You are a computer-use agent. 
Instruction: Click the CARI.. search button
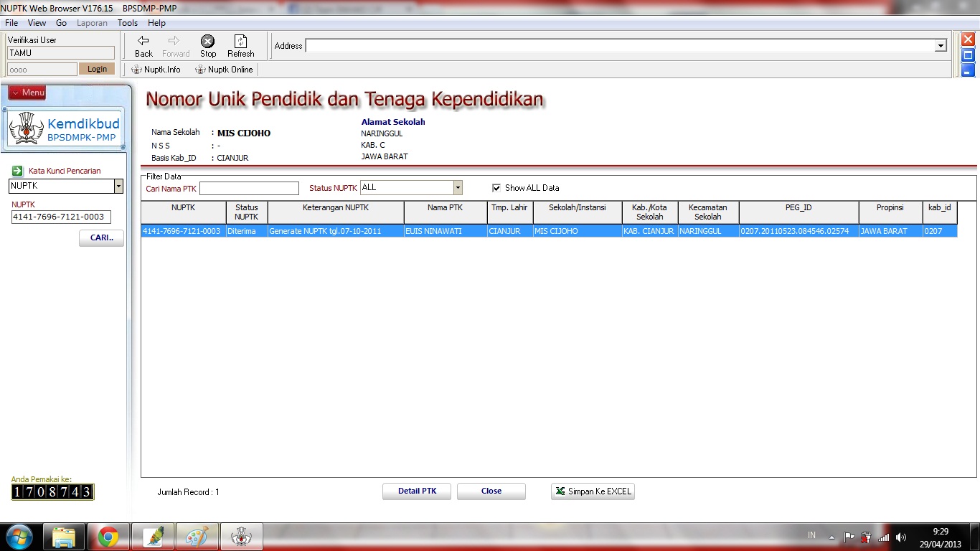click(x=101, y=238)
